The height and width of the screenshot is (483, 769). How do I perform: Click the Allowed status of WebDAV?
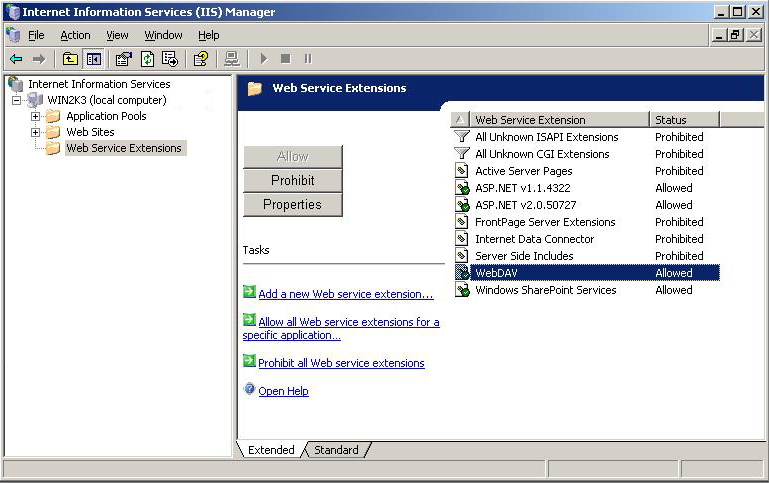[x=674, y=273]
